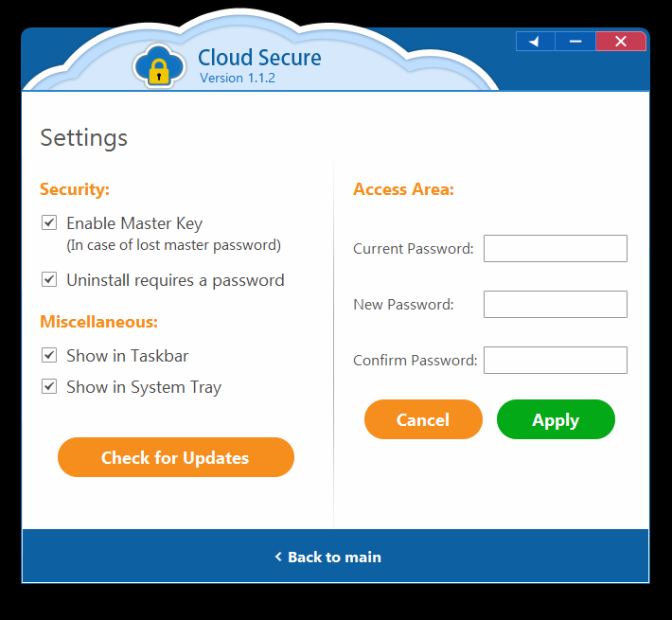The width and height of the screenshot is (672, 620).
Task: Click the Current Password input field
Action: pos(556,249)
